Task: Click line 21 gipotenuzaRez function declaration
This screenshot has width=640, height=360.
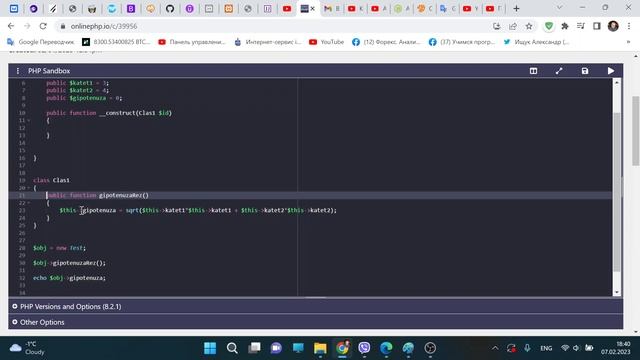Action: click(97, 195)
